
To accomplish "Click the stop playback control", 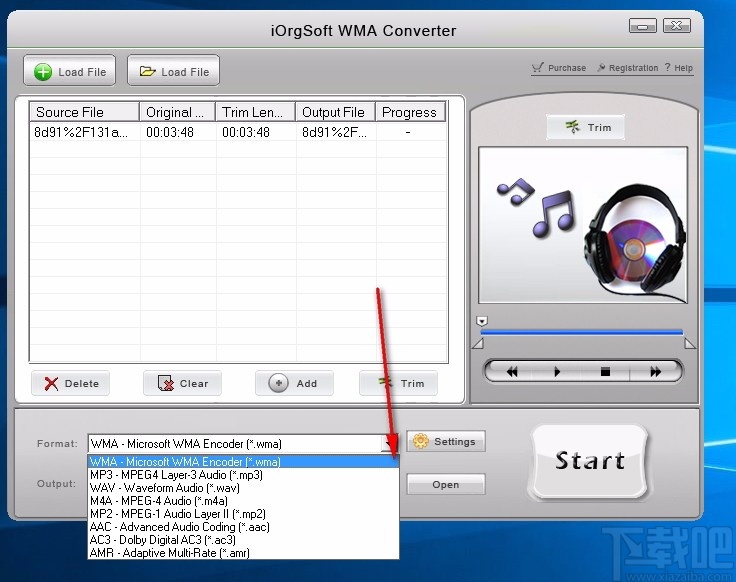I will [x=606, y=372].
